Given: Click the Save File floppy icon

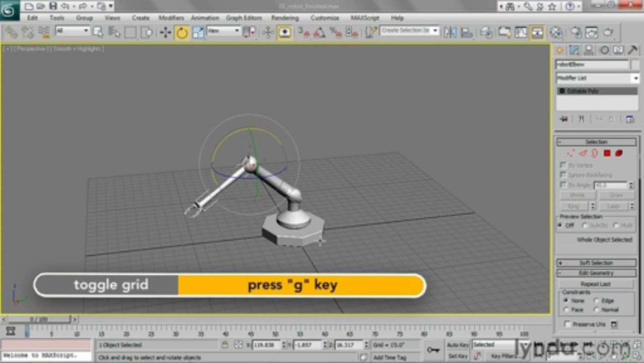Looking at the screenshot, I should coord(53,6).
